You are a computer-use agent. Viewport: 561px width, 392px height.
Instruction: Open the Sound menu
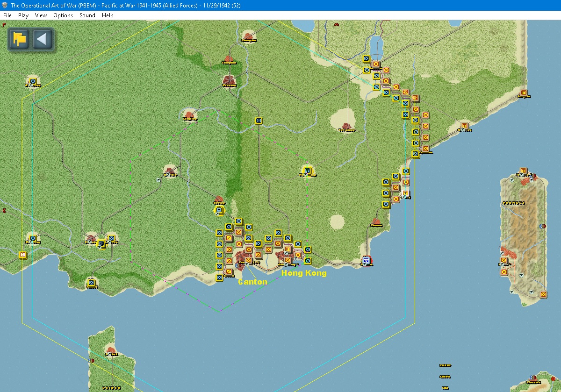[x=87, y=15]
